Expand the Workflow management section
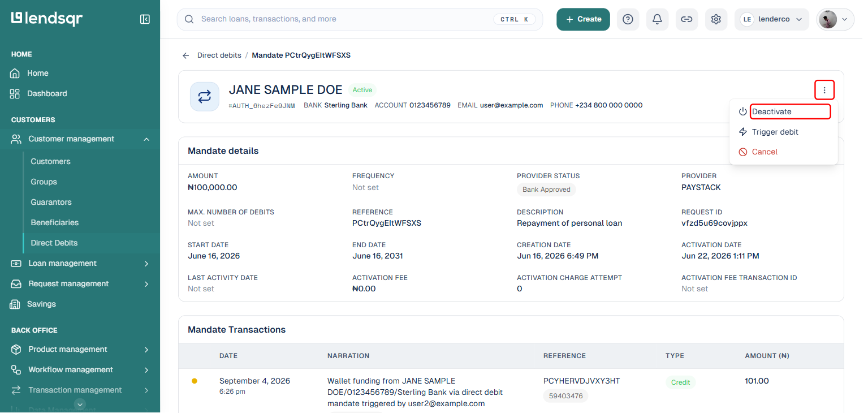868x413 pixels. tap(146, 369)
